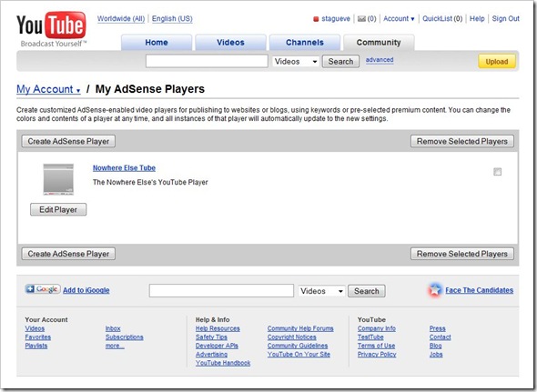Image resolution: width=537 pixels, height=392 pixels.
Task: Click the English (US) language link
Action: tap(172, 19)
